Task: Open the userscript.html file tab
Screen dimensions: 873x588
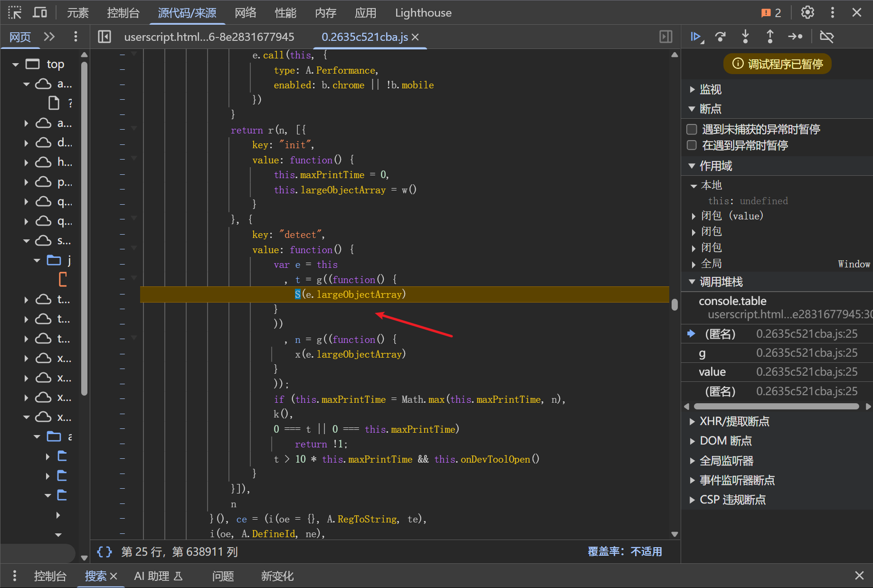Action: click(x=209, y=37)
